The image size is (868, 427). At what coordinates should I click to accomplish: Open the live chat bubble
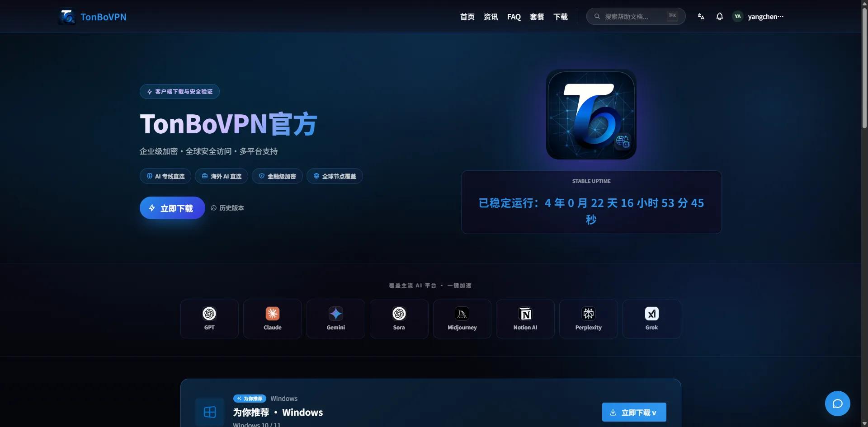coord(838,404)
